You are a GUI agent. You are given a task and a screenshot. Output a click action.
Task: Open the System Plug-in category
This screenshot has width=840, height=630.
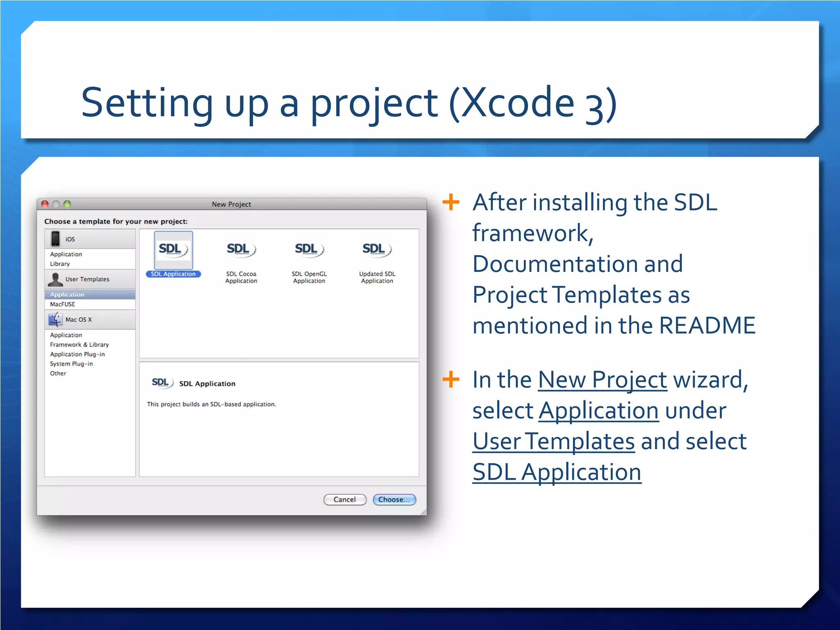[71, 364]
